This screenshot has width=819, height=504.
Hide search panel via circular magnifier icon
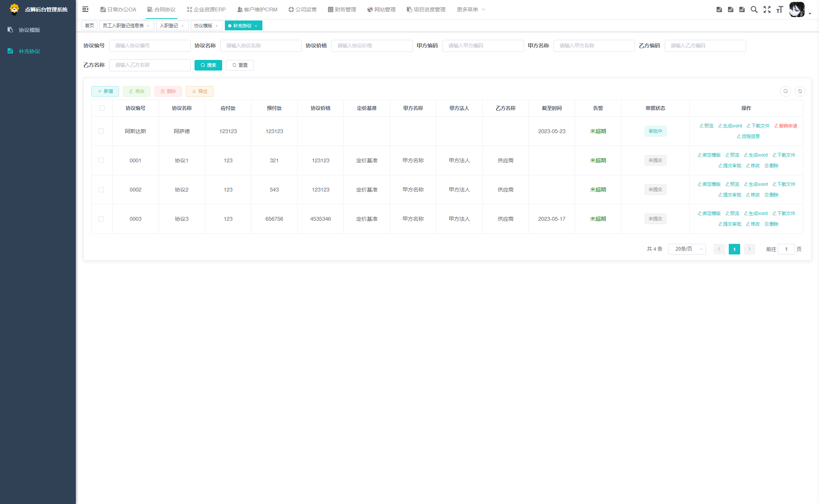point(786,91)
